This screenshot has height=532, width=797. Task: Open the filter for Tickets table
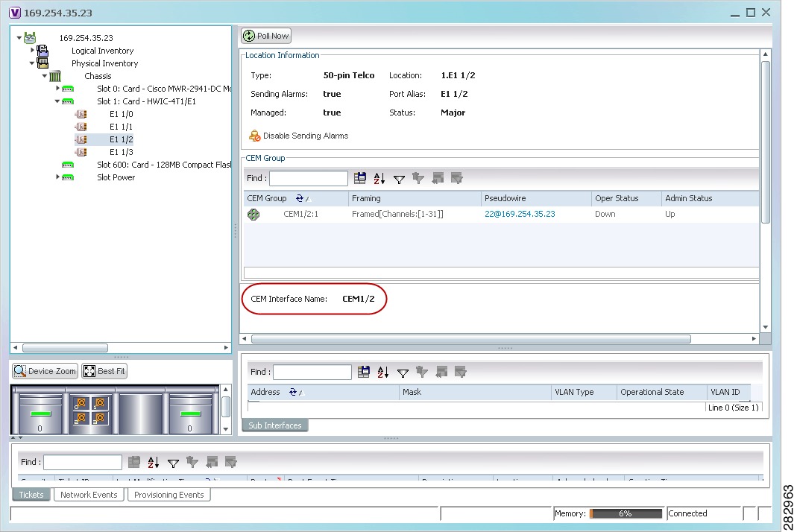(x=173, y=463)
